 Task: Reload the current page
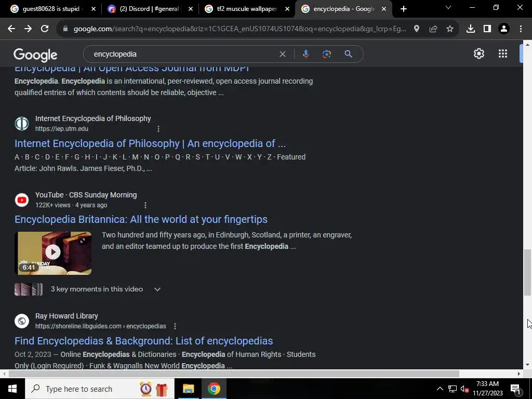[x=45, y=29]
